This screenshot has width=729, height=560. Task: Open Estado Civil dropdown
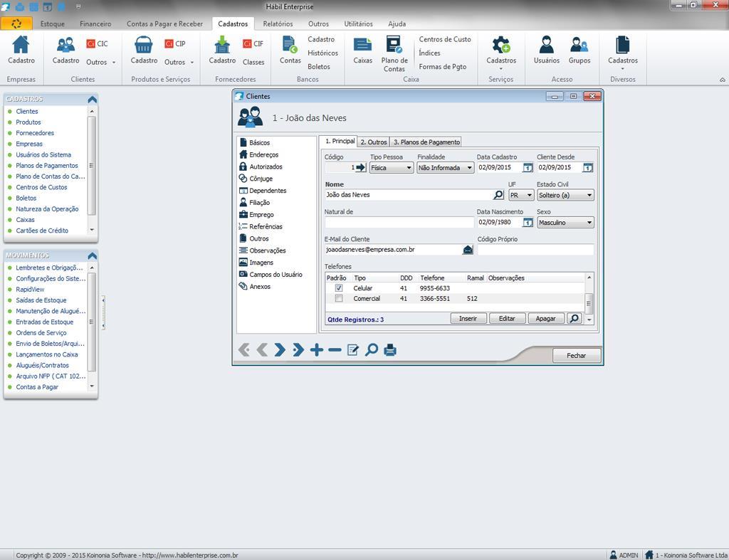(565, 195)
